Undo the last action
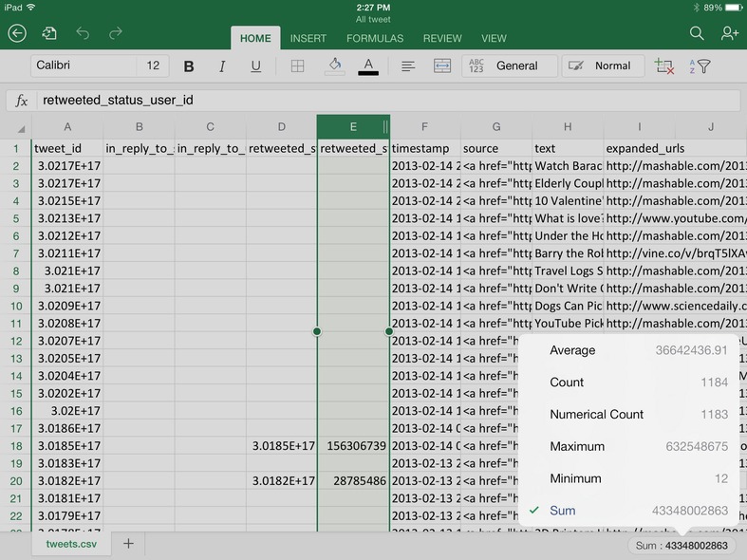 coord(83,34)
